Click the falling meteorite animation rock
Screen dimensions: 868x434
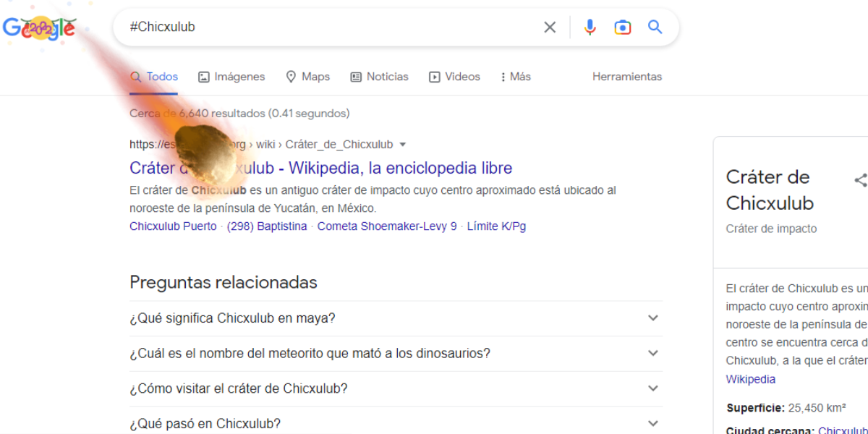pos(205,154)
